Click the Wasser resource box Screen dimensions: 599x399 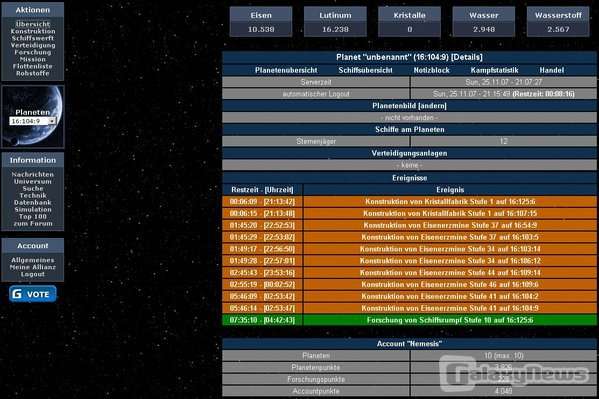484,22
